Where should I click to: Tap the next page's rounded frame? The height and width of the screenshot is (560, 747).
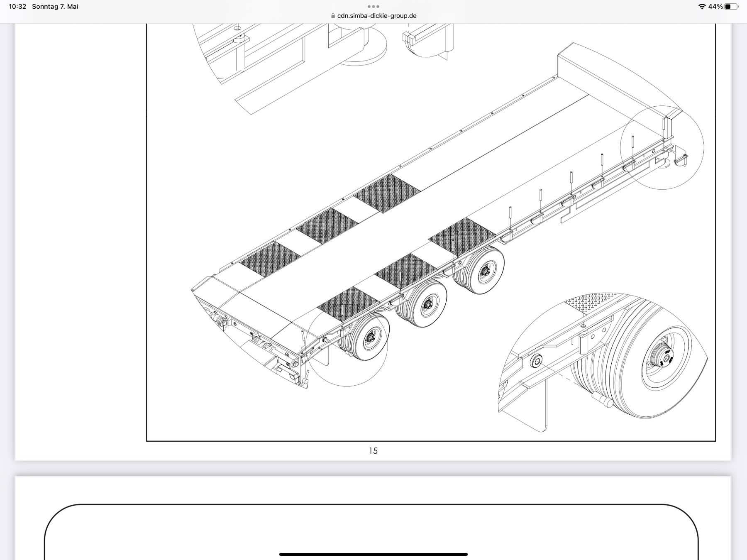pos(371,532)
